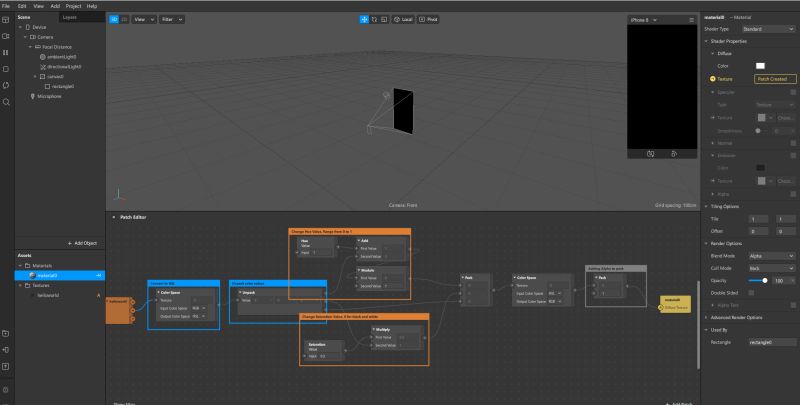The width and height of the screenshot is (800, 405).
Task: Open the Project menu
Action: click(x=73, y=6)
